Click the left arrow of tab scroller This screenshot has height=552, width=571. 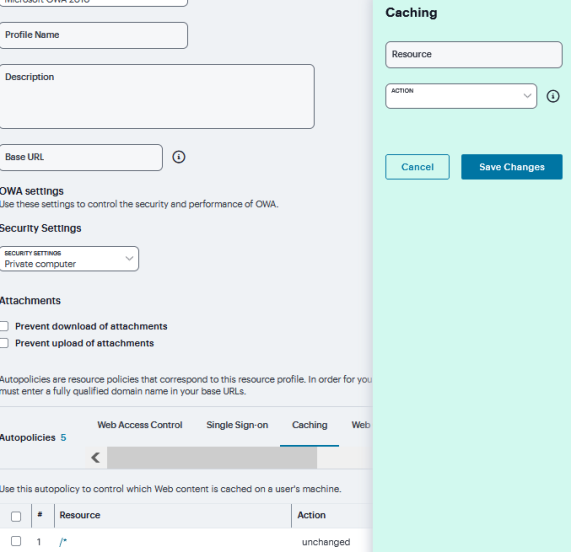click(96, 457)
